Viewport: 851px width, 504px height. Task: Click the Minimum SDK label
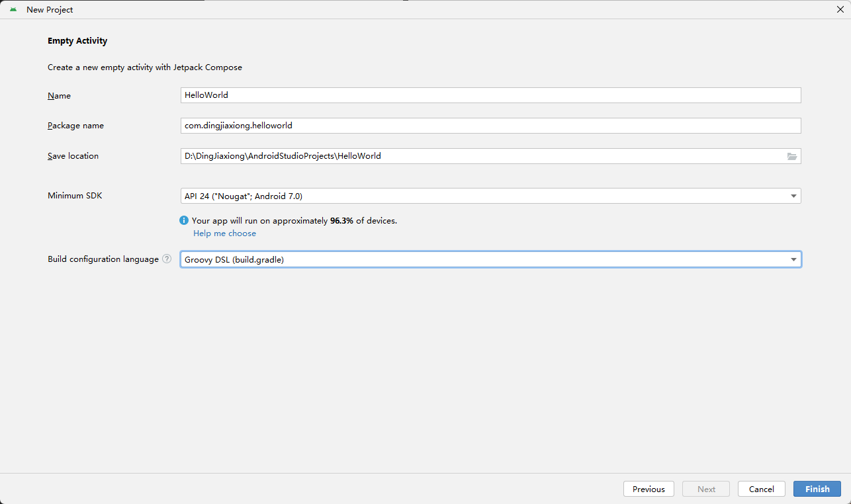[x=75, y=196]
